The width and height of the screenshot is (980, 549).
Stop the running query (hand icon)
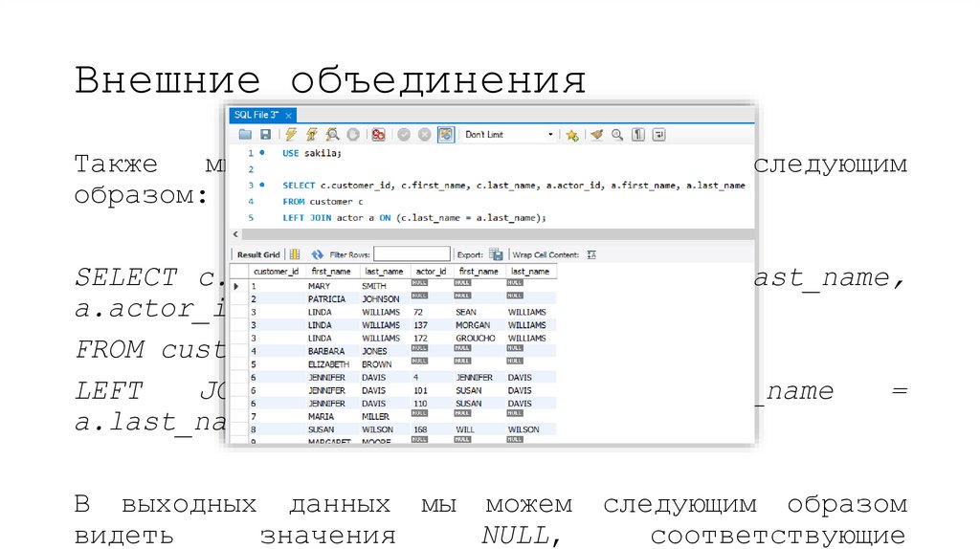353,134
